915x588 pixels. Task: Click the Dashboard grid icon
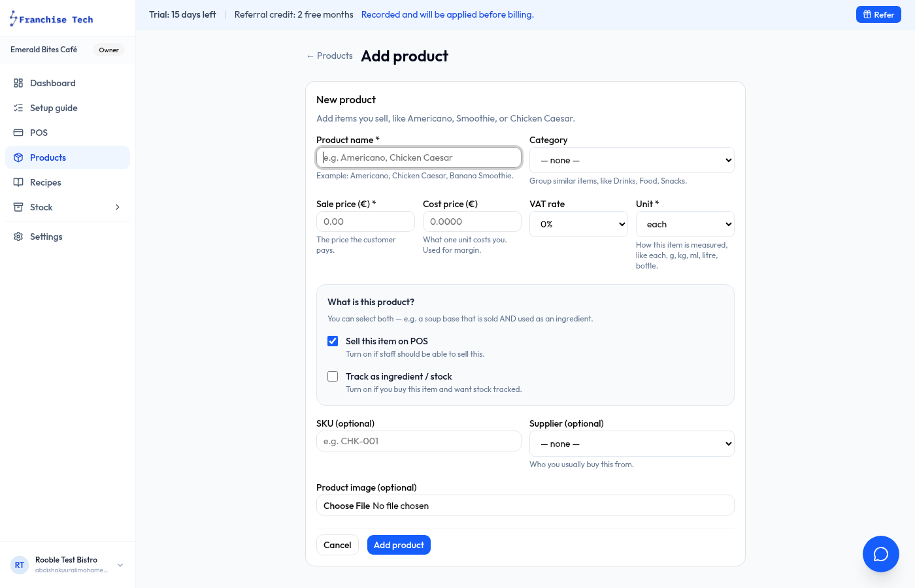(18, 83)
